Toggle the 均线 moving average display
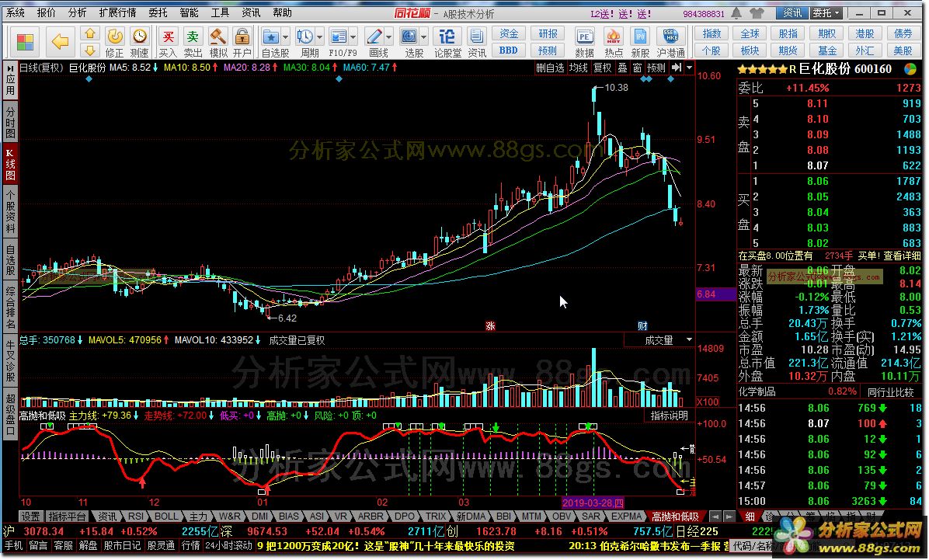The height and width of the screenshot is (560, 929). (578, 68)
